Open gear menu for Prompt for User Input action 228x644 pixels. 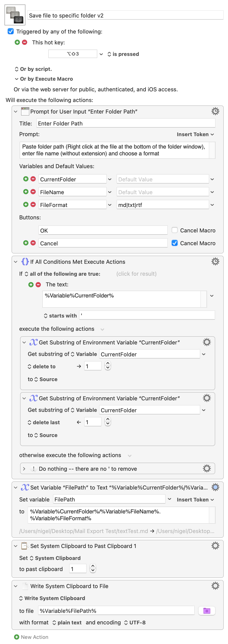coord(215,111)
